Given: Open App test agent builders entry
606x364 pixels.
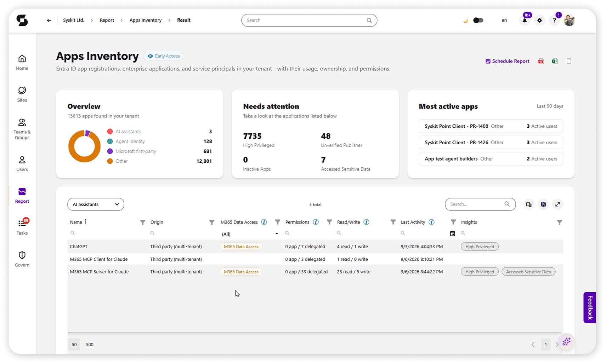Looking at the screenshot, I should tap(491, 159).
